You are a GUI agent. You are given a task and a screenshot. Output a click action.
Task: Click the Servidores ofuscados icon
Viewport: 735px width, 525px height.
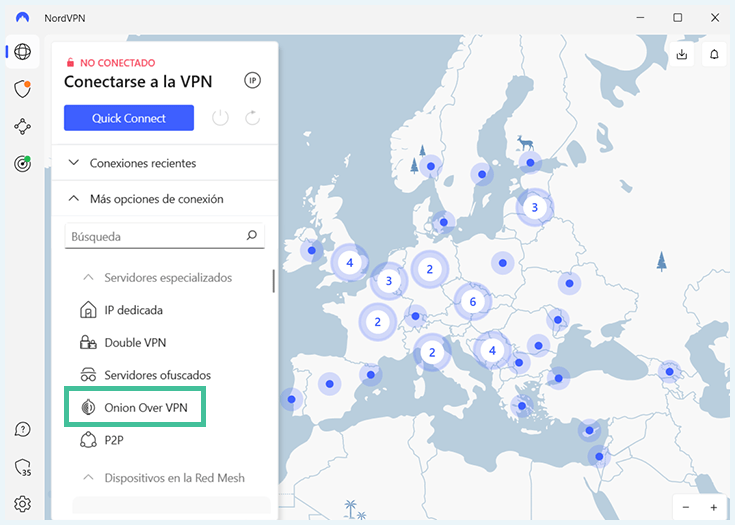coord(88,375)
